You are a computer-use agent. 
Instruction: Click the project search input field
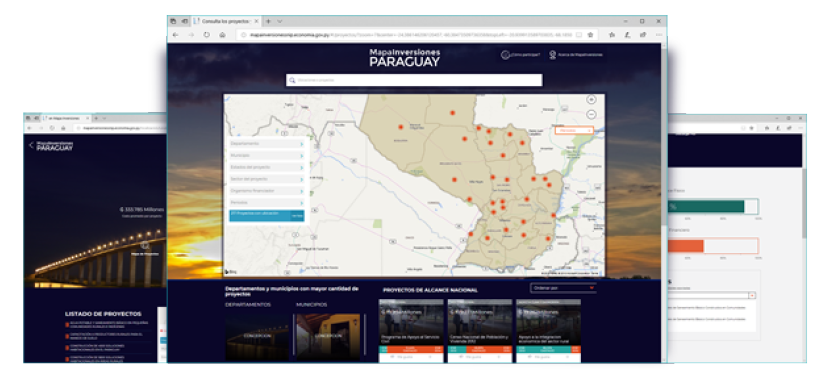coord(414,80)
